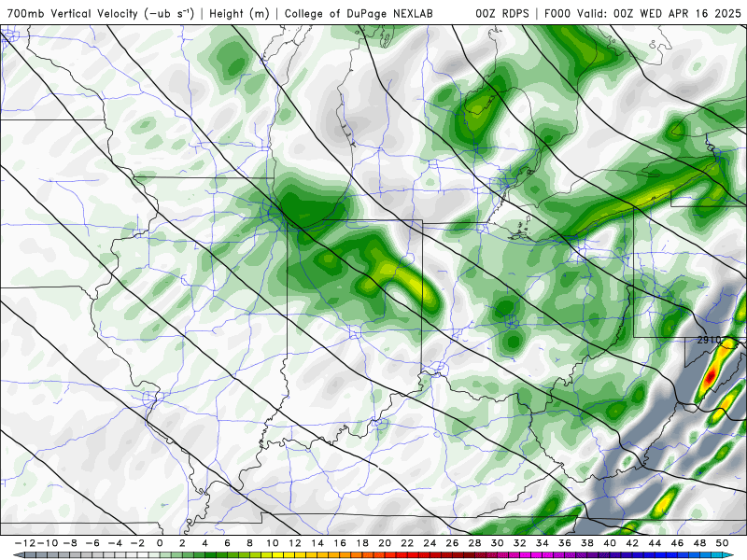This screenshot has height=560, width=747.
Task: Click the '46' color scale label
Action: click(x=677, y=543)
